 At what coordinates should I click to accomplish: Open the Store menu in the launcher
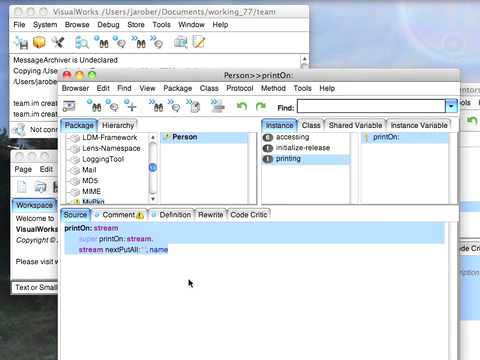click(136, 25)
